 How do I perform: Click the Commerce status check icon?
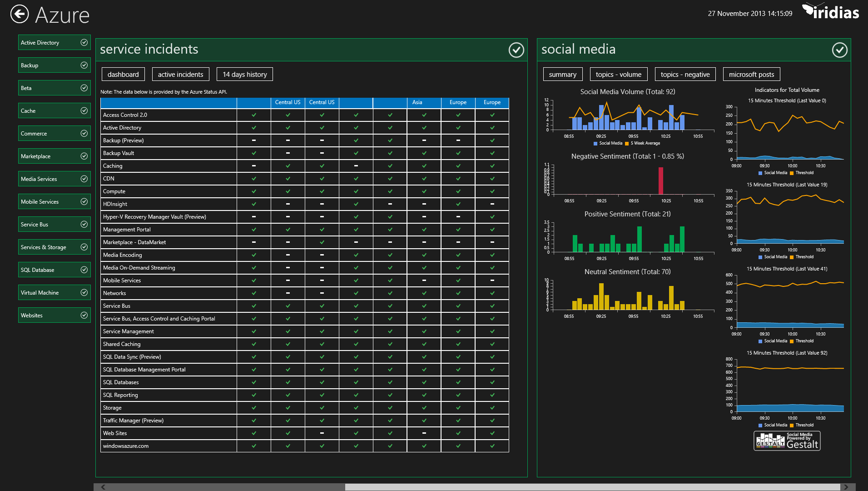84,133
